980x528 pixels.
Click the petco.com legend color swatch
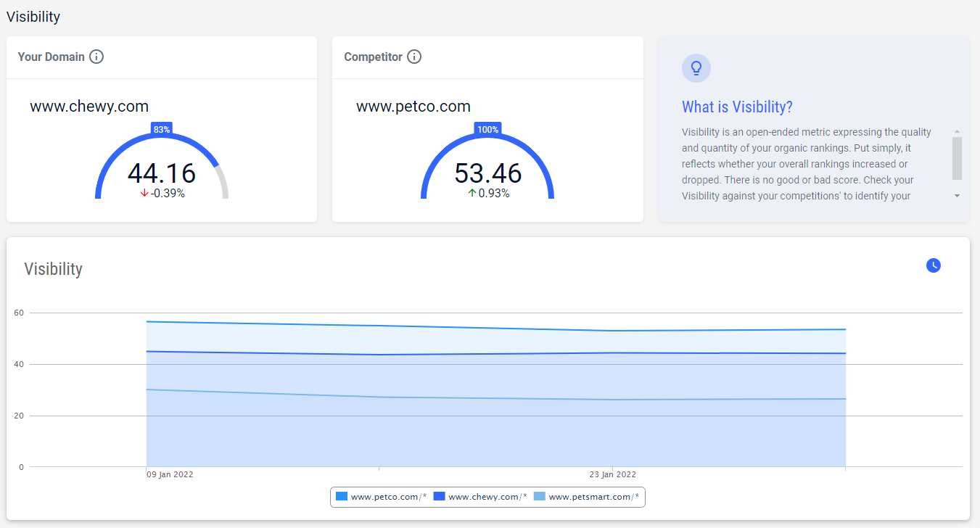[341, 497]
